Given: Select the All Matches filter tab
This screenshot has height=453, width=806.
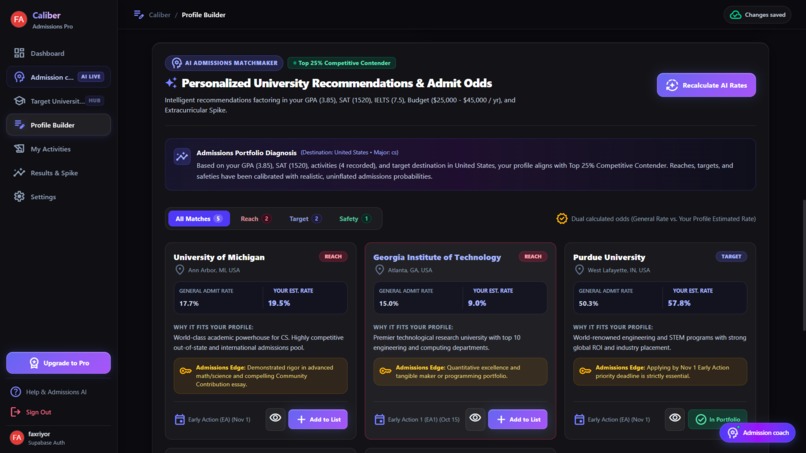Looking at the screenshot, I should (198, 219).
